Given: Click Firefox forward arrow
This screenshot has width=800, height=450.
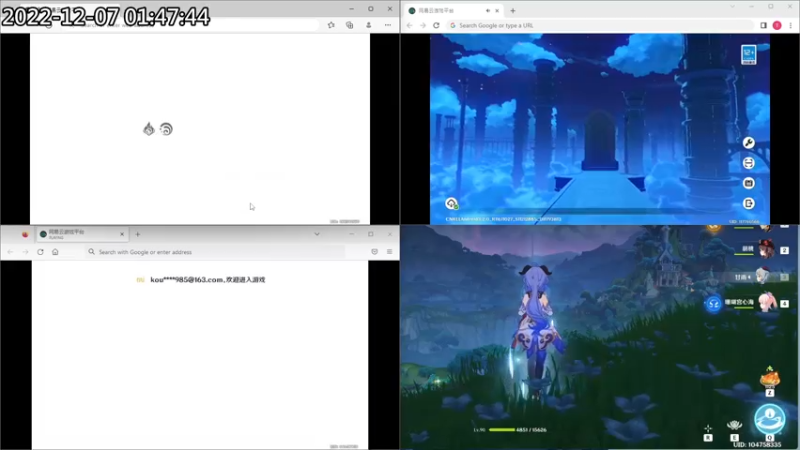Looking at the screenshot, I should click(25, 252).
